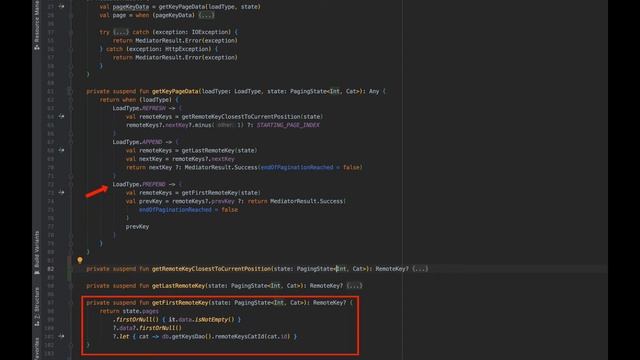Click nextKey in 'val nextKey' declaration

151,159
